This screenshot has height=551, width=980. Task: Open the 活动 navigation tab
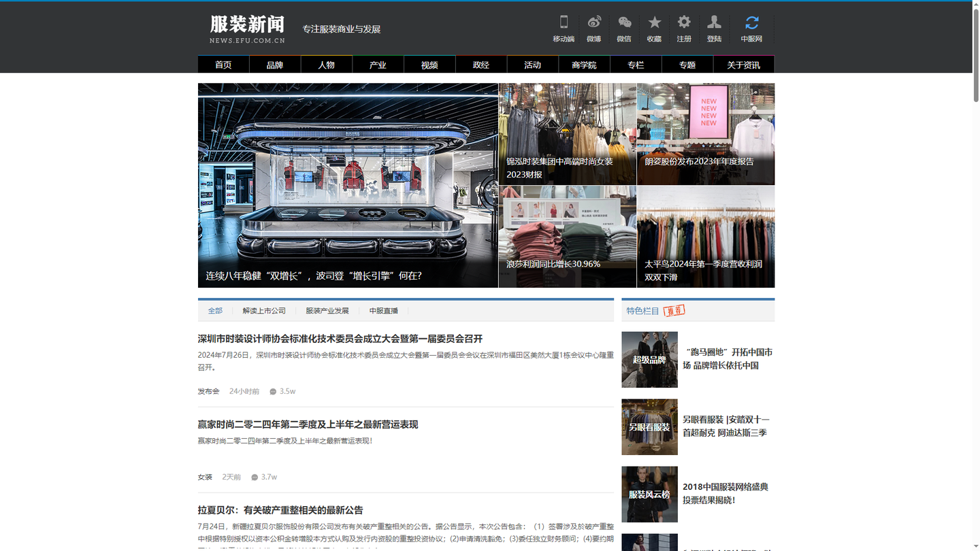533,65
